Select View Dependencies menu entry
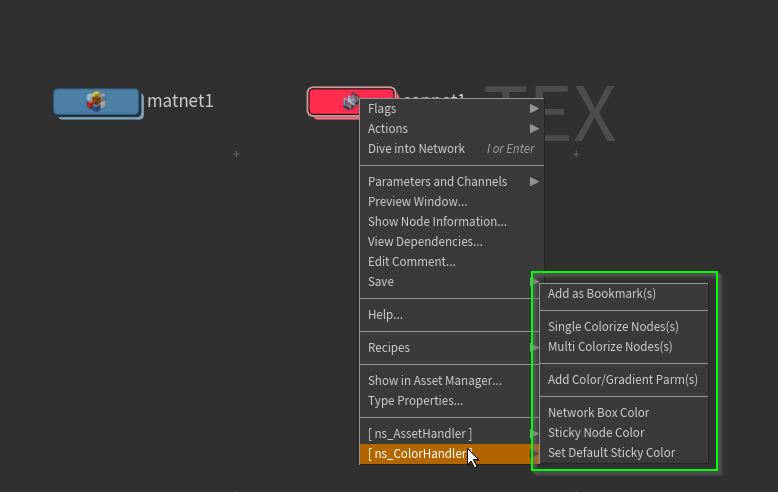Image resolution: width=778 pixels, height=492 pixels. [x=425, y=242]
